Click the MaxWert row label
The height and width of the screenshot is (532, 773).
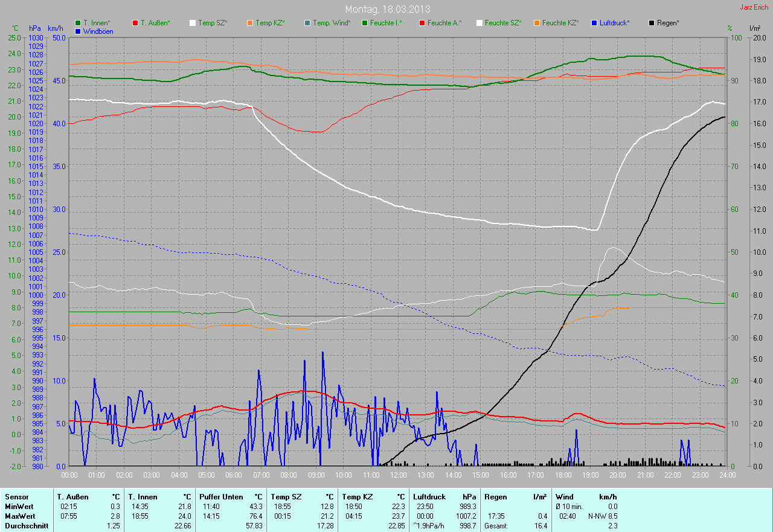[20, 516]
